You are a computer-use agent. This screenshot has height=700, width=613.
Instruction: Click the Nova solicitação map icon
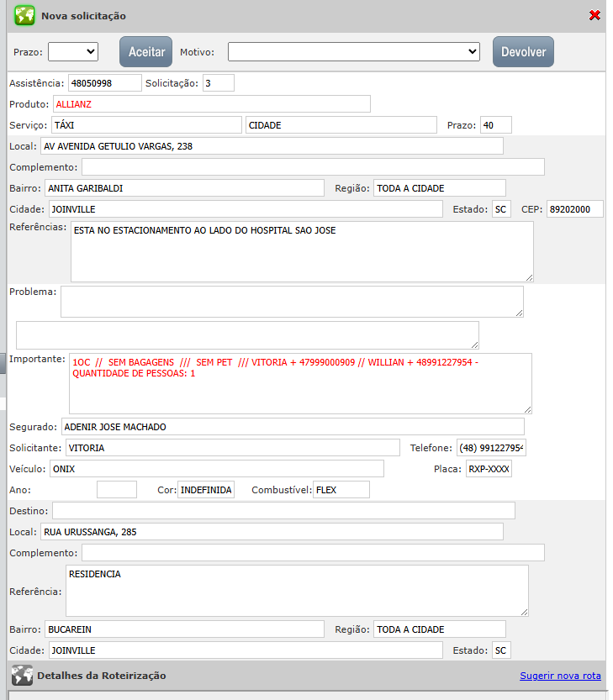point(24,15)
